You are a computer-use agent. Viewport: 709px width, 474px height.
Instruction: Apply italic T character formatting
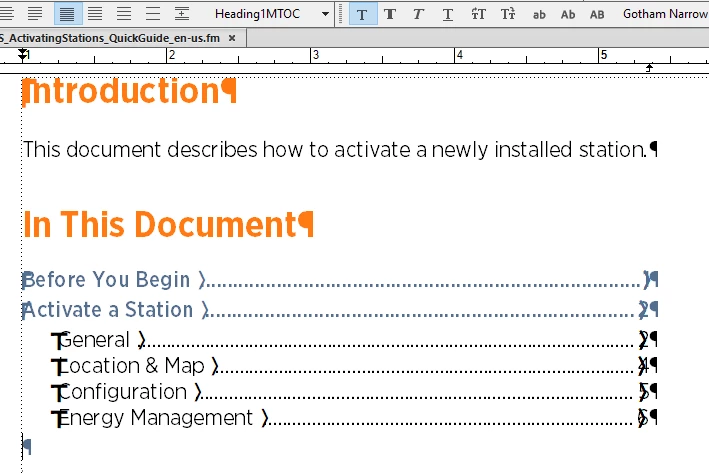(x=418, y=14)
